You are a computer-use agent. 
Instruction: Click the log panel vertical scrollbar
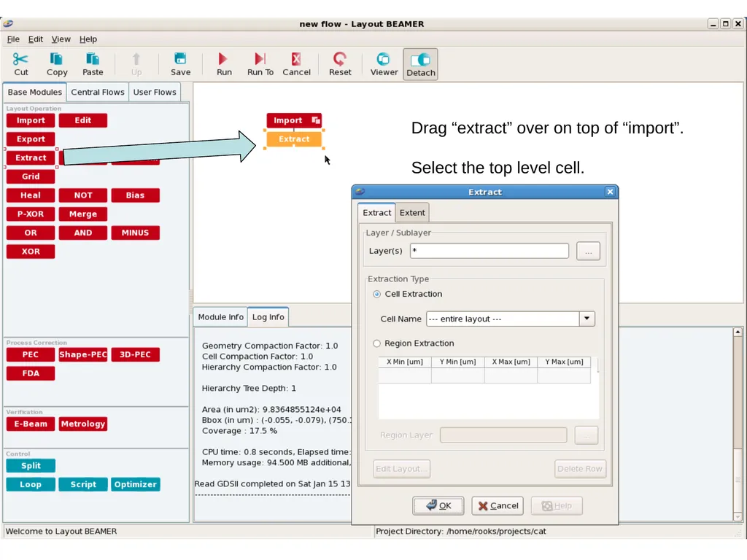point(738,424)
